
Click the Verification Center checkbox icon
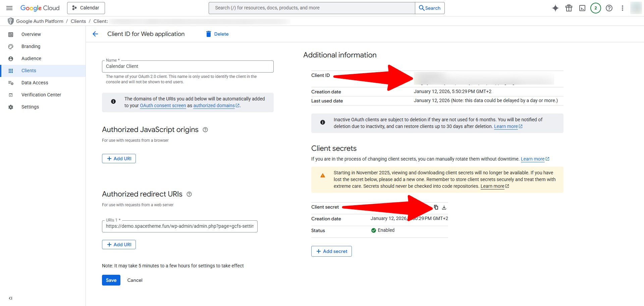[x=11, y=95]
